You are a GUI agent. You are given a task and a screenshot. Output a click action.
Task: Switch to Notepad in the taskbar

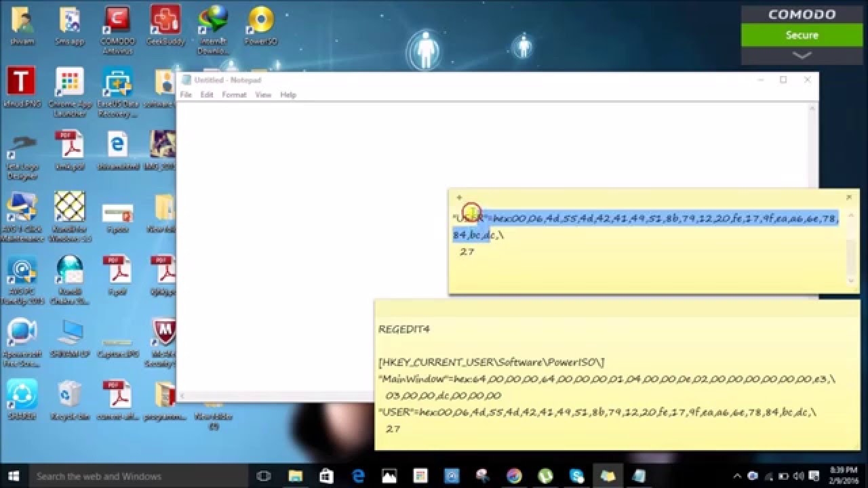(639, 476)
